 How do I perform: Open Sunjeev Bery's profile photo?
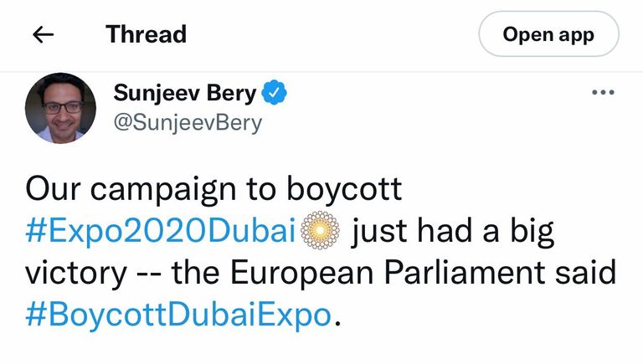[x=60, y=108]
